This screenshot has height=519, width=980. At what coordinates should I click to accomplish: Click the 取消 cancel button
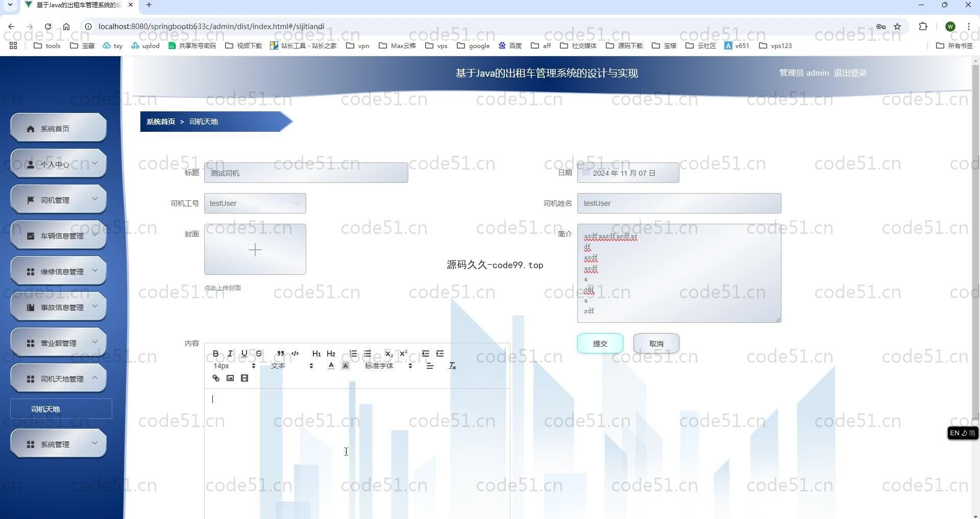click(x=656, y=343)
